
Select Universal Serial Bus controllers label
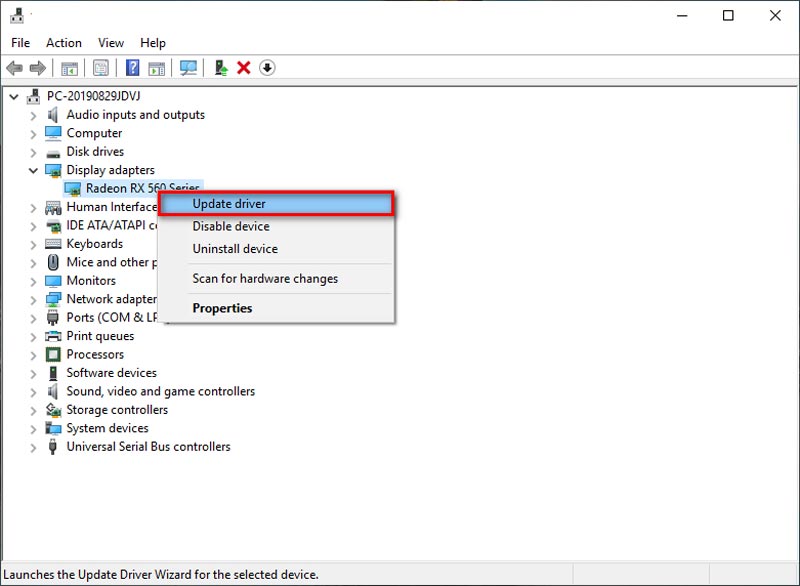(148, 447)
